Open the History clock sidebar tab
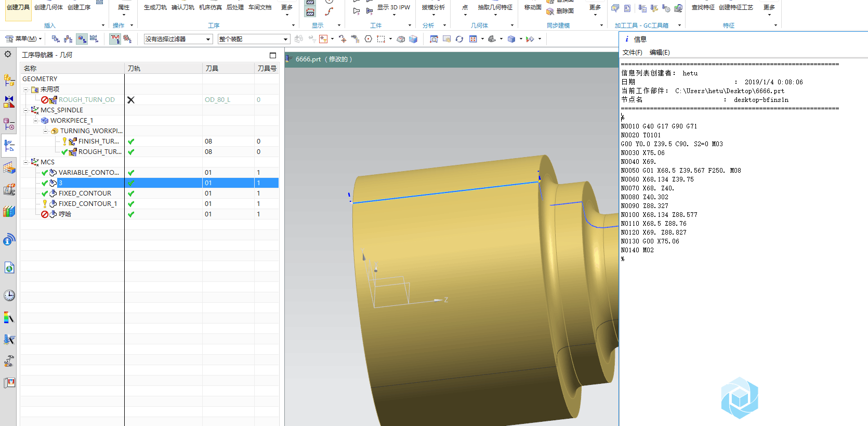This screenshot has width=868, height=426. click(x=9, y=295)
